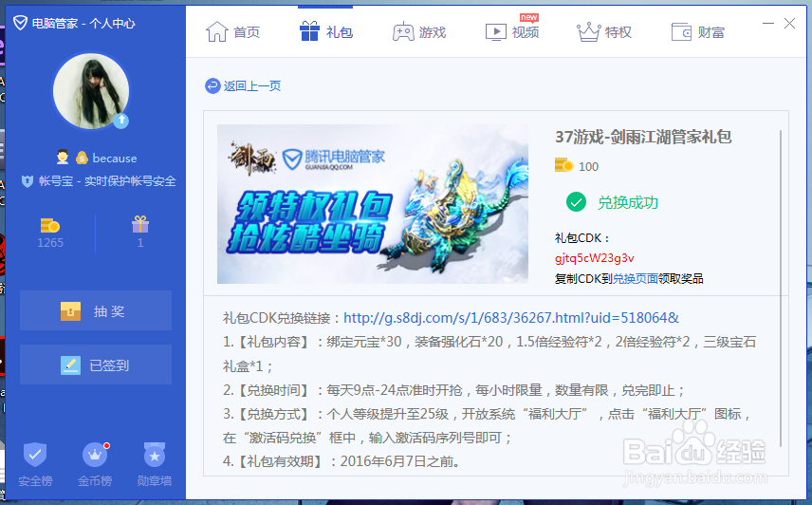Go to the 特权 privileges tab
Screen dimensions: 812x505
(604, 32)
